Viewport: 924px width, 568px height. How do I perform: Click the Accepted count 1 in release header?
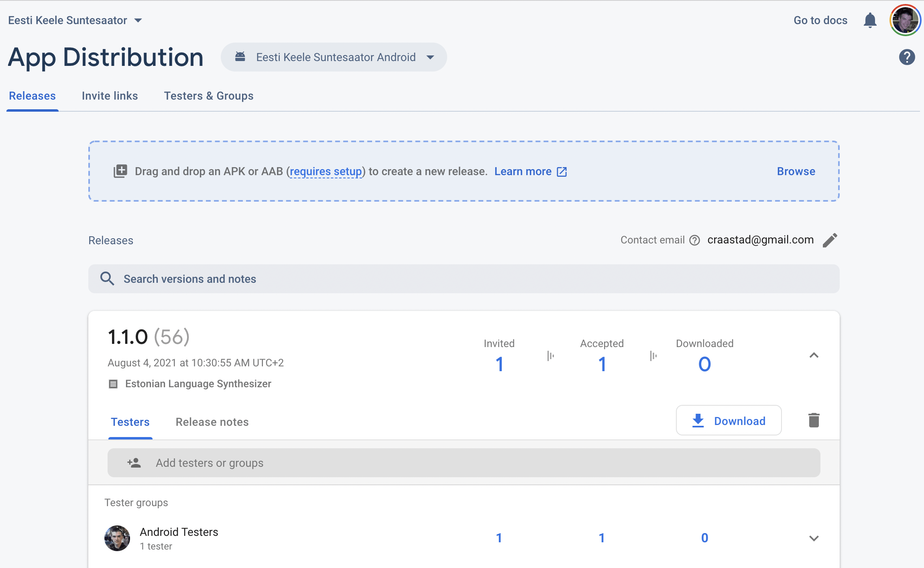[x=602, y=364]
